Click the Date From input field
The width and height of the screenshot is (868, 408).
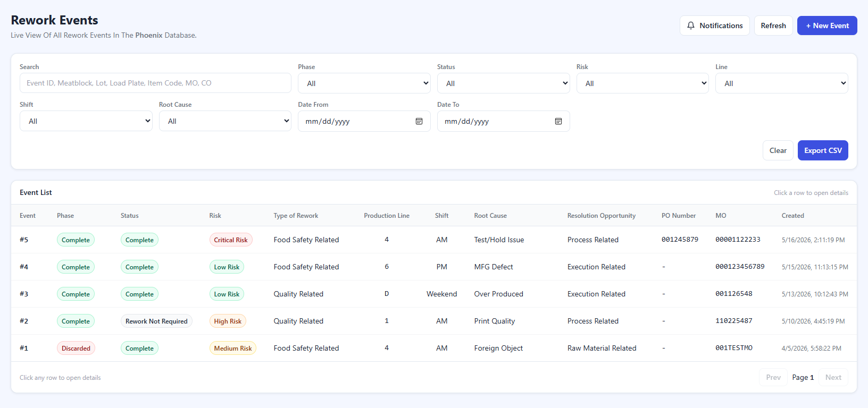[364, 121]
